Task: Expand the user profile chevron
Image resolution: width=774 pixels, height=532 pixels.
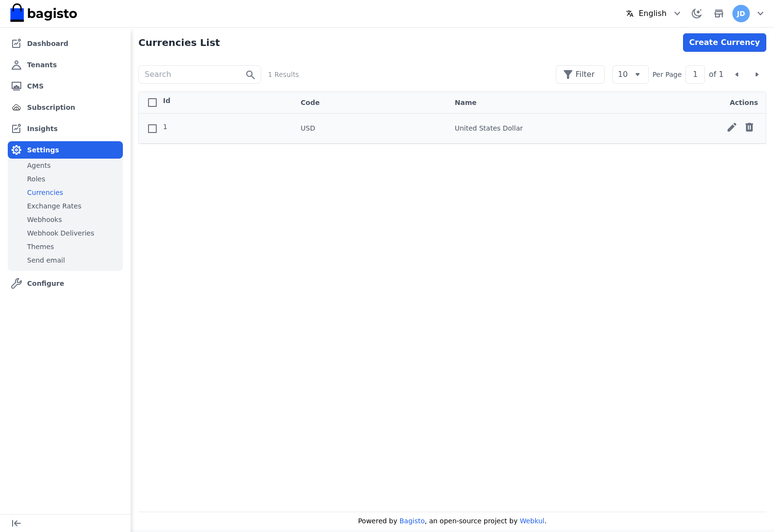Action: coord(760,14)
